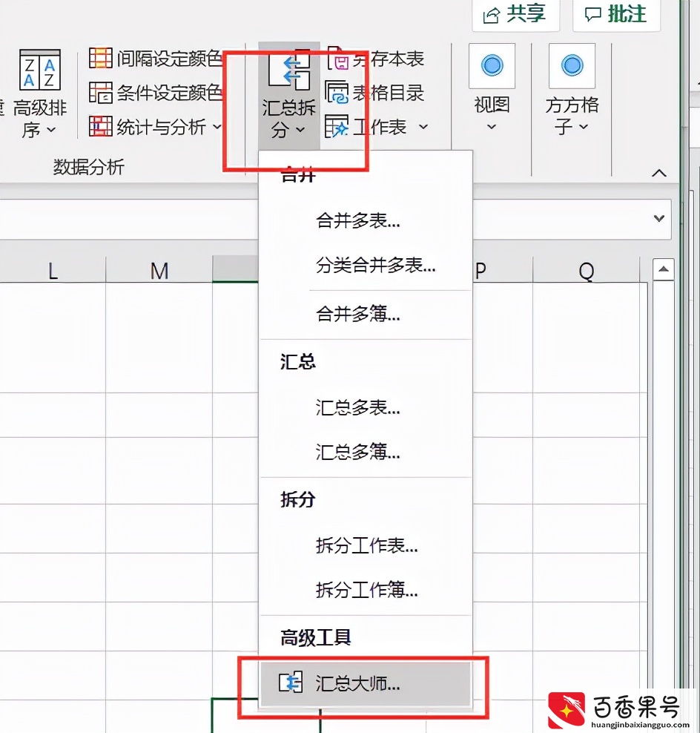Viewport: 700px width, 733px height.
Task: Open the 方方格子 menu
Action: (572, 89)
